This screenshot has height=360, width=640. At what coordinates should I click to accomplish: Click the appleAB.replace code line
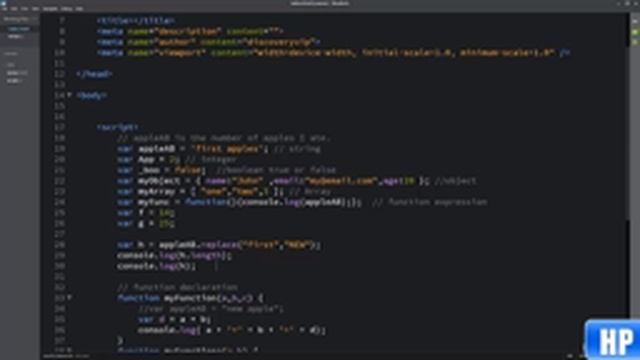pyautogui.click(x=219, y=245)
